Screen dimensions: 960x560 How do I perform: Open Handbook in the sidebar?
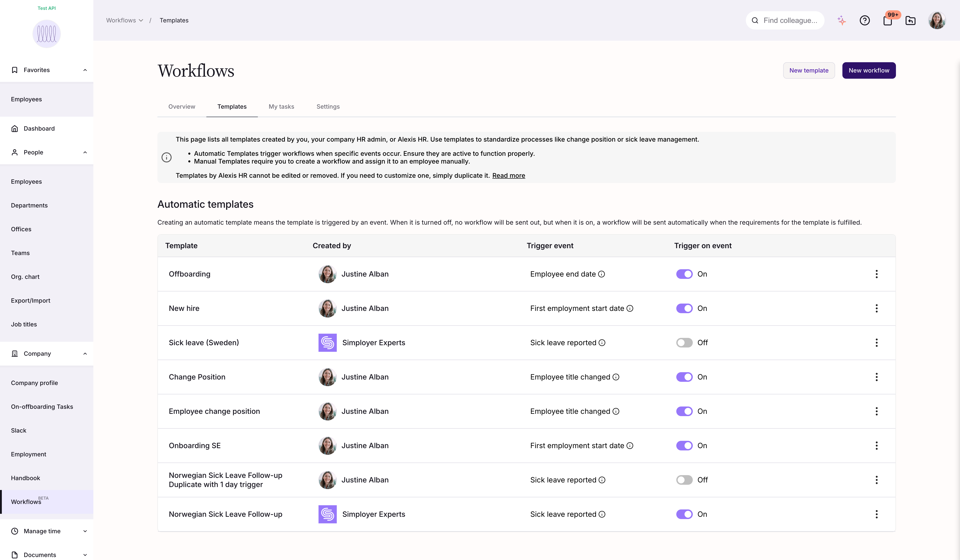(x=26, y=479)
